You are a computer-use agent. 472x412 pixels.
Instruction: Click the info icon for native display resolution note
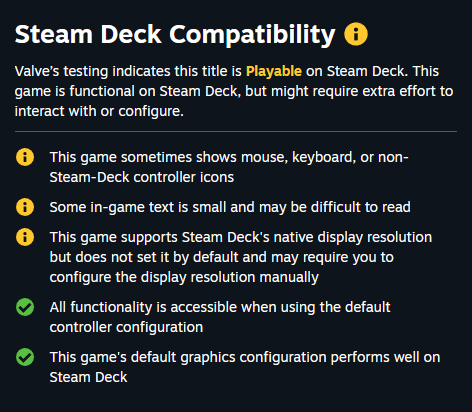pos(25,237)
